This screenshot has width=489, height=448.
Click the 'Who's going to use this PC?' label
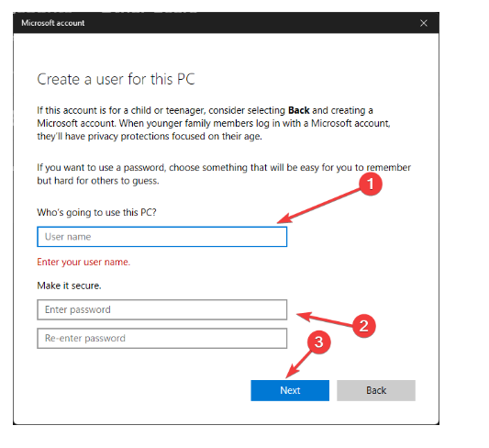[x=96, y=212]
